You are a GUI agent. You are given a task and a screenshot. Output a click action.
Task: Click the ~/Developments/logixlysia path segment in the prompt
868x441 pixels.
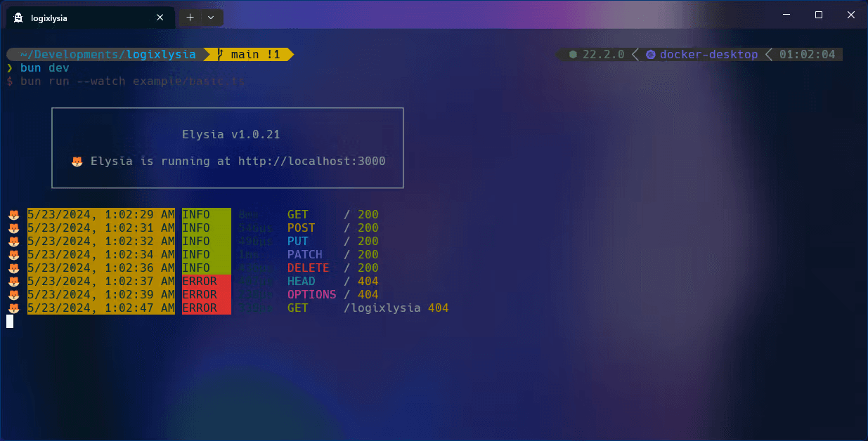108,54
